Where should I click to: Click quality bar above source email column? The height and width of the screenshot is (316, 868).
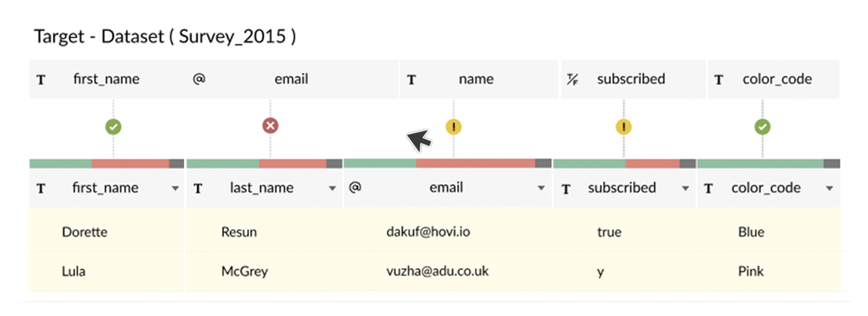pyautogui.click(x=448, y=164)
